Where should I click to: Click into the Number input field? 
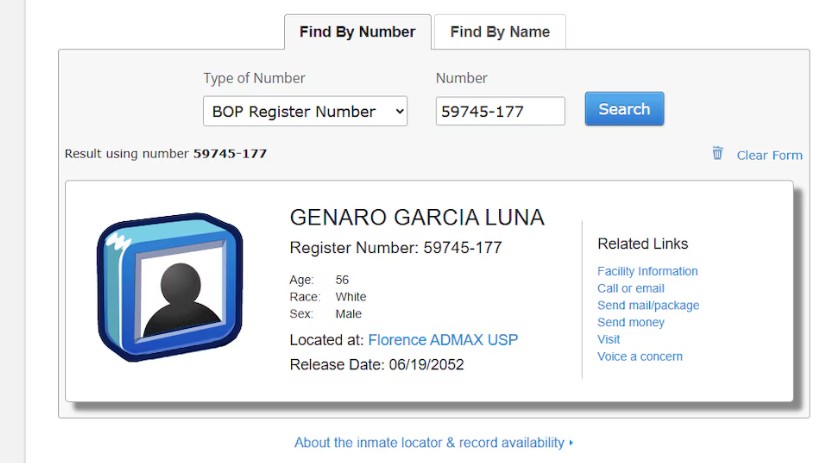pyautogui.click(x=500, y=111)
